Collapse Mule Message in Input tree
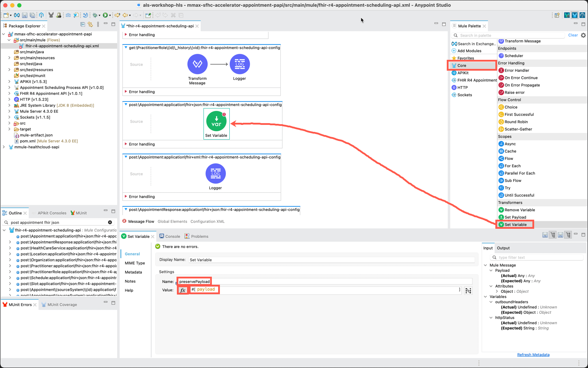The image size is (588, 368). [x=486, y=265]
